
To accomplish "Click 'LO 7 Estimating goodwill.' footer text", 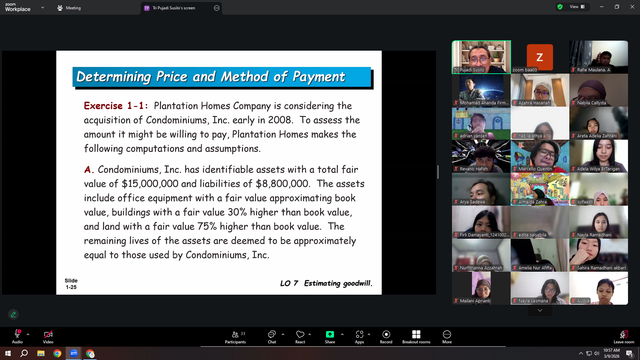I will (326, 283).
